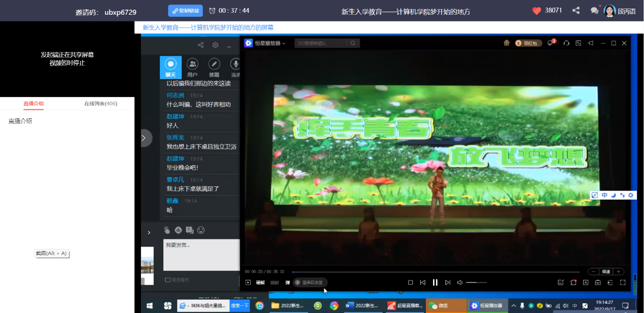Image resolution: width=644 pixels, height=313 pixels.
Task: Toggle the 禁言聊天 mute chat checkbox
Action: coord(168,280)
